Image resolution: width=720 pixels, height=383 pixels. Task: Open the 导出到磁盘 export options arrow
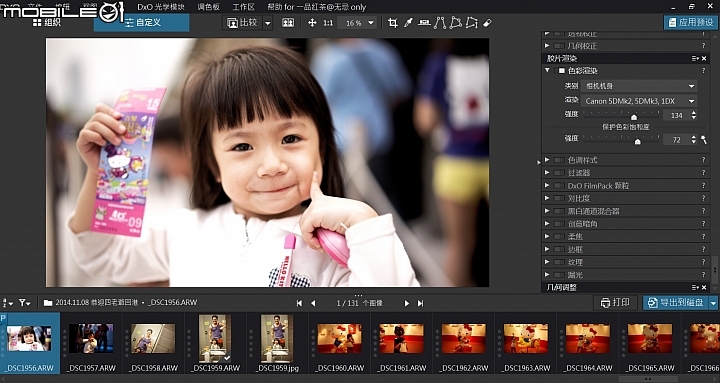713,303
